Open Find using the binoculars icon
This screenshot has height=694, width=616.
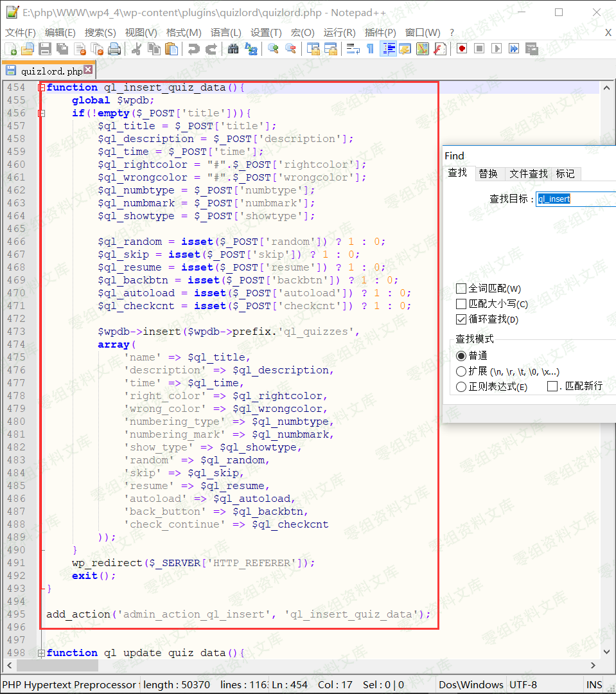[233, 49]
